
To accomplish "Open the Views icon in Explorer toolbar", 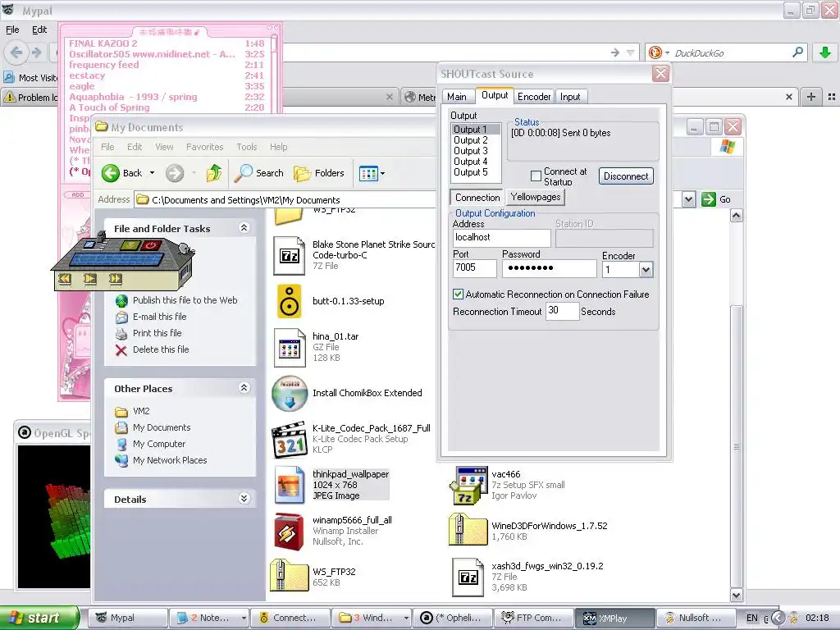I will click(x=368, y=174).
